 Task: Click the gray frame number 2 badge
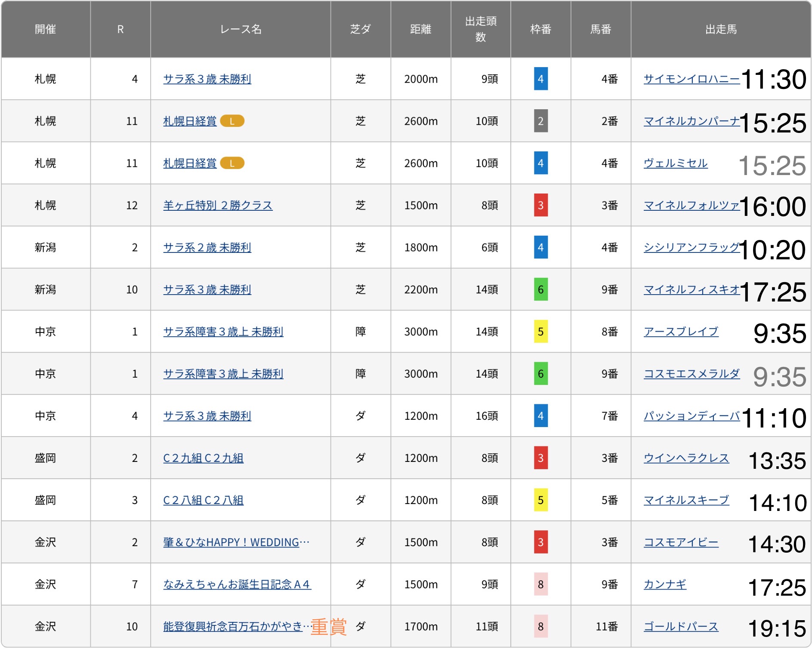(540, 121)
